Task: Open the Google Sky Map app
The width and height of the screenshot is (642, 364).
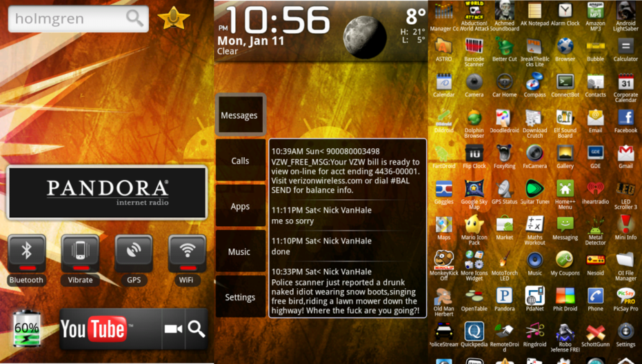Action: pyautogui.click(x=474, y=192)
